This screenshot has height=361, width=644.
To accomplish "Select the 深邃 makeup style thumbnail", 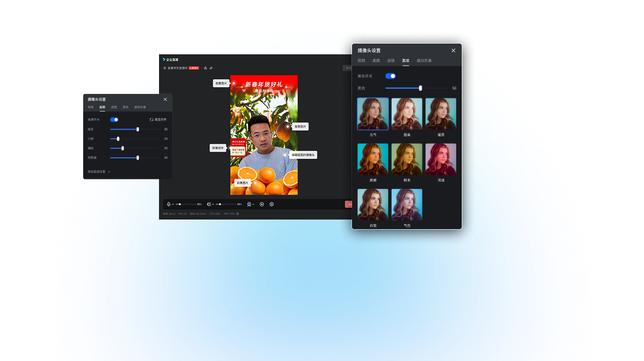I will click(x=441, y=159).
